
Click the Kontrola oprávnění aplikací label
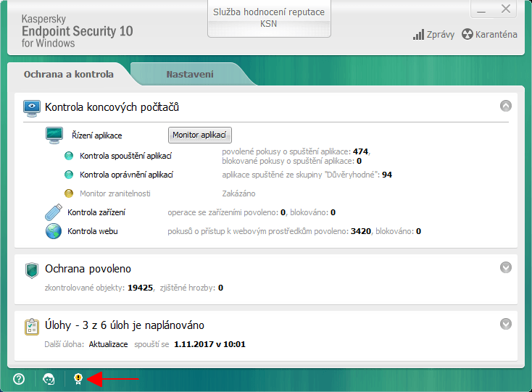coord(126,175)
